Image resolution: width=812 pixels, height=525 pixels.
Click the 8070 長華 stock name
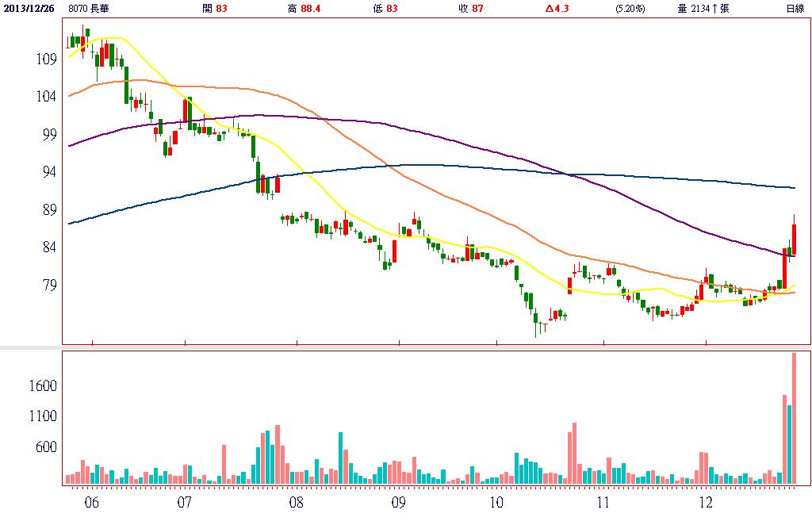90,9
